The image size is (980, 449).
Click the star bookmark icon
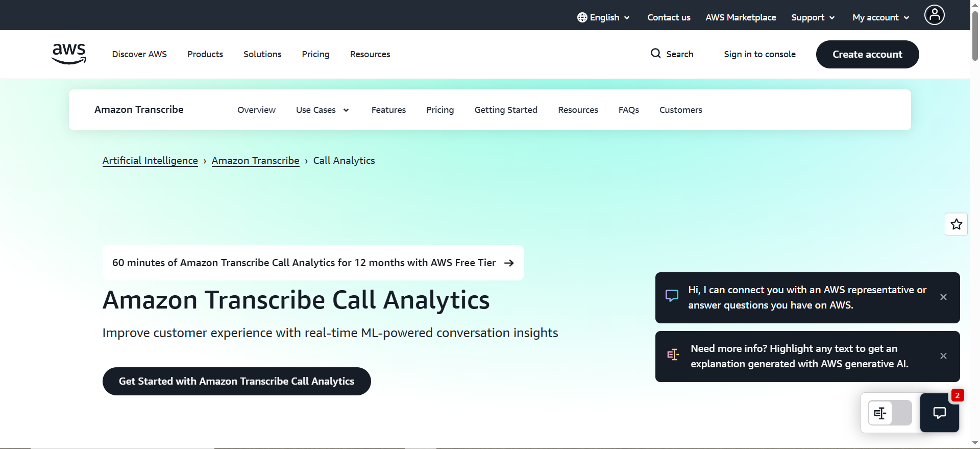(x=956, y=224)
